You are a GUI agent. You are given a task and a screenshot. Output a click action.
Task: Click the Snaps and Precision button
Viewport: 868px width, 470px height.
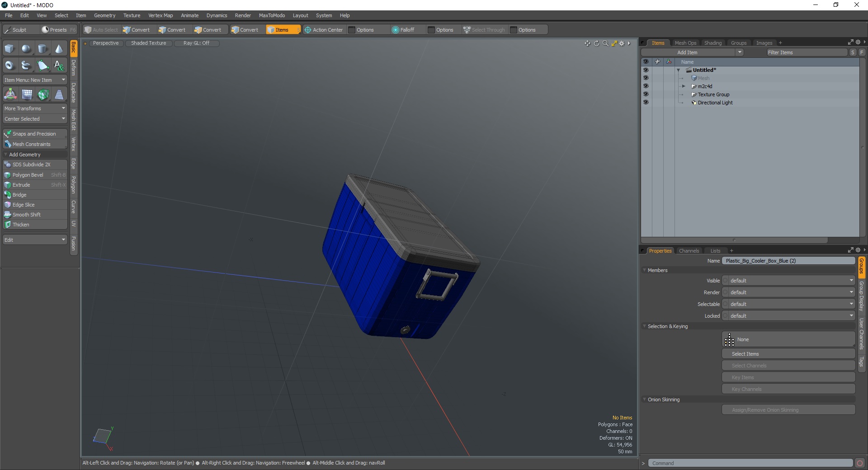35,134
